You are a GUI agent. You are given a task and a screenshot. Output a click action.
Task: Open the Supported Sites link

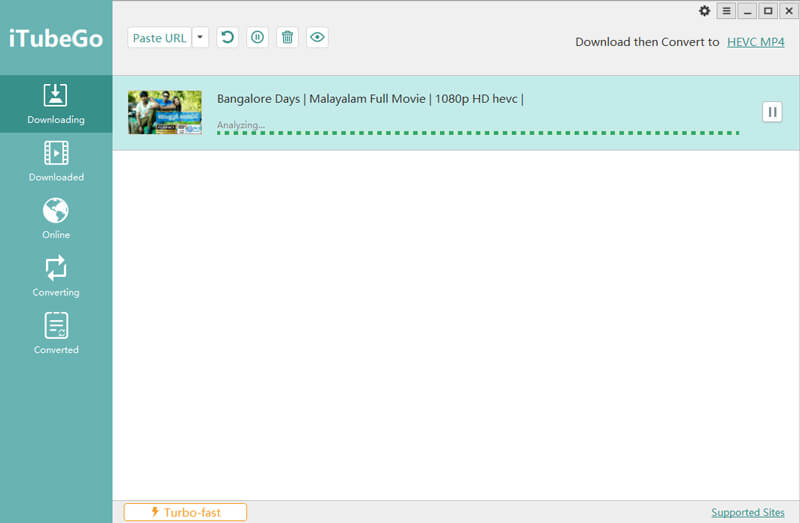click(x=747, y=512)
